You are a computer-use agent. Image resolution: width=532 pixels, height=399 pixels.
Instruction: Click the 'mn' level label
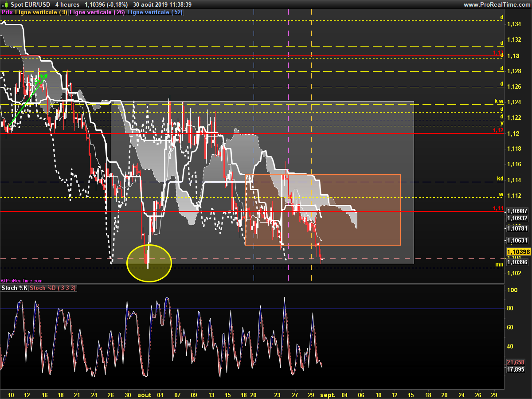coord(499,265)
